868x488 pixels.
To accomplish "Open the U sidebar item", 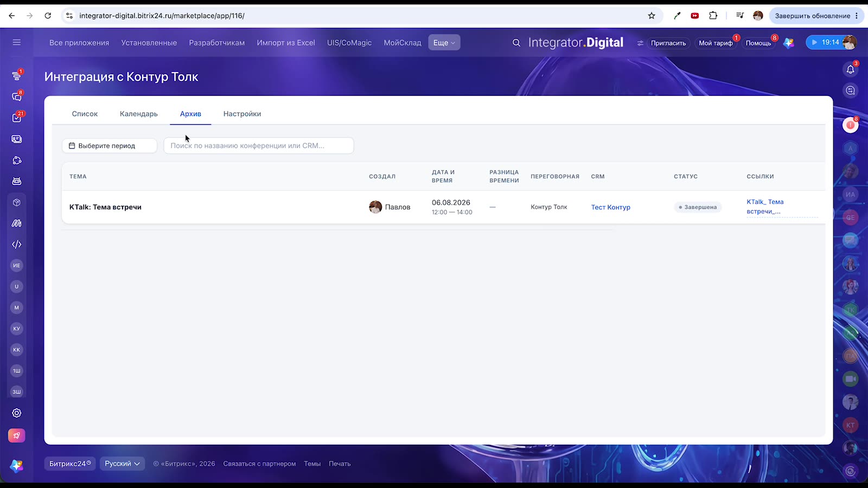I will point(17,286).
